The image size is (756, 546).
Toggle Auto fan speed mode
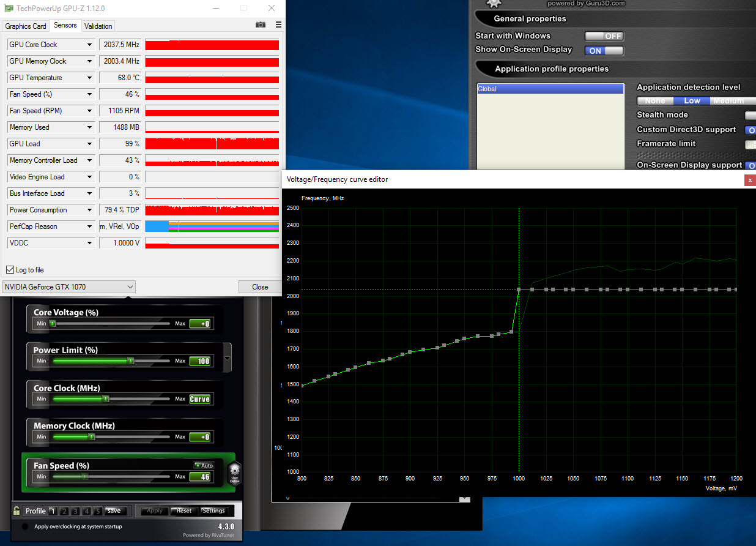coord(204,466)
